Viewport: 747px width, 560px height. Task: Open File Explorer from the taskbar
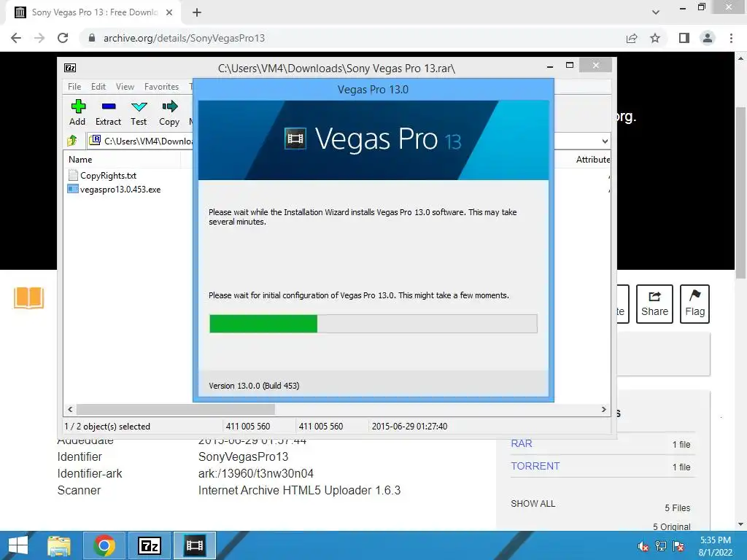coord(59,545)
